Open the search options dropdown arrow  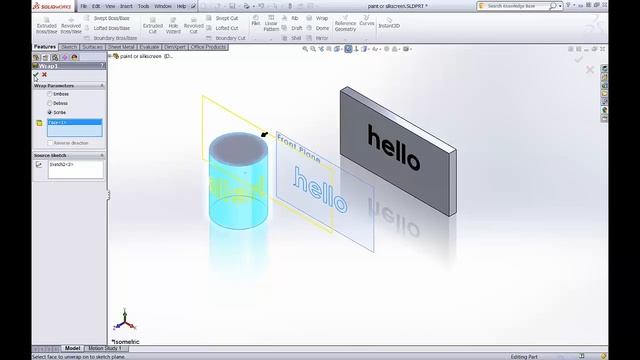point(560,6)
